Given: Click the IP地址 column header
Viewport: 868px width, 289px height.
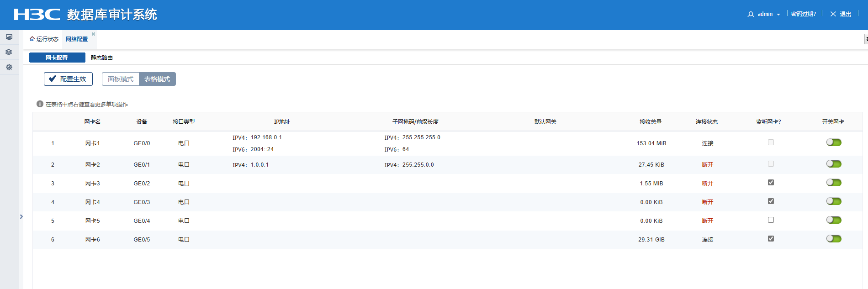Looking at the screenshot, I should coord(282,122).
